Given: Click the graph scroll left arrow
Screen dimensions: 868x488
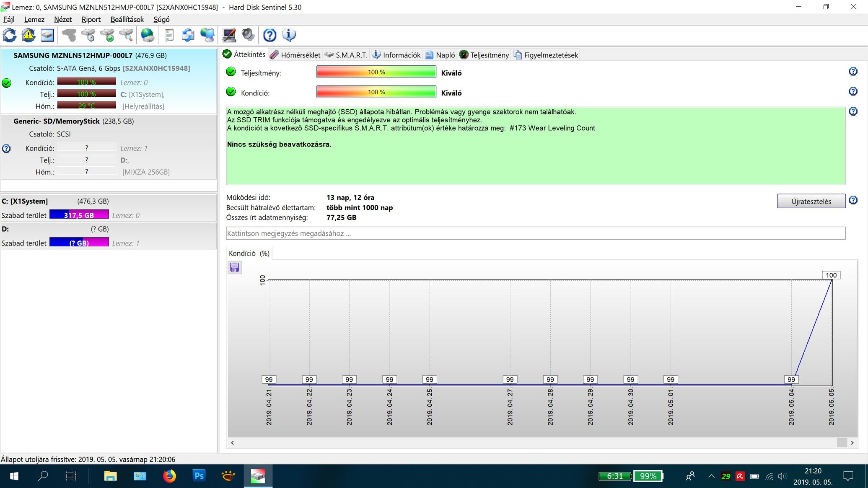Looking at the screenshot, I should (x=233, y=442).
